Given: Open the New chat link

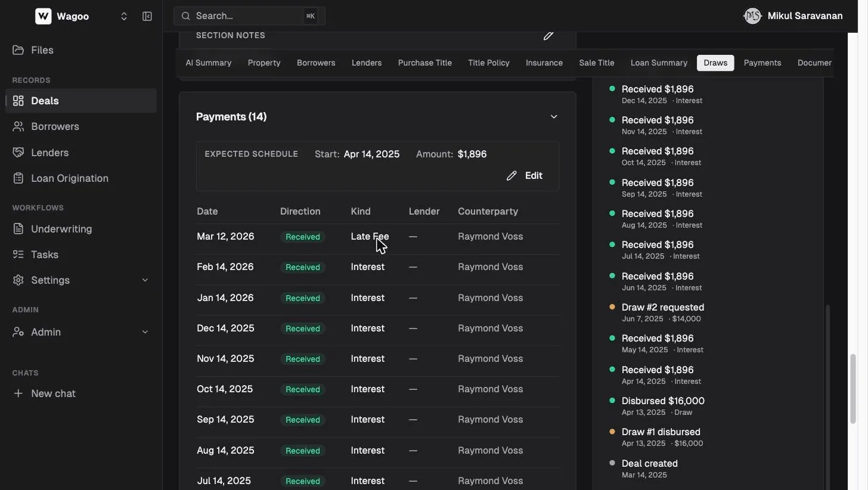Looking at the screenshot, I should coord(53,393).
